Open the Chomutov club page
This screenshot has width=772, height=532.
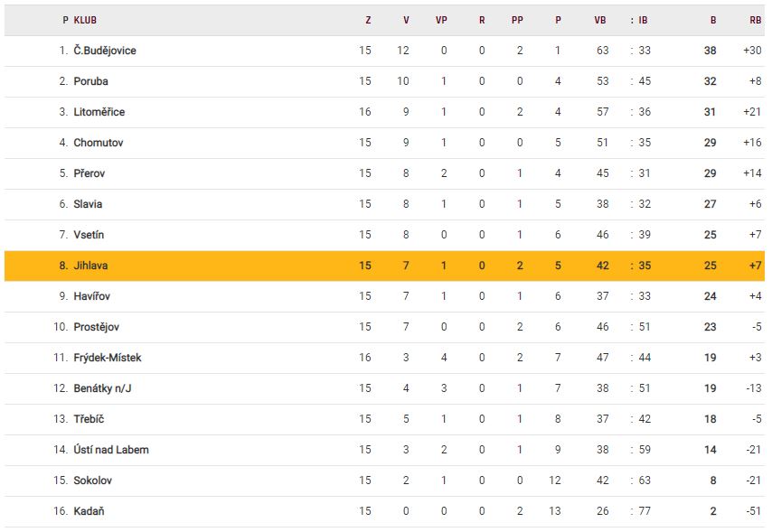[99, 143]
